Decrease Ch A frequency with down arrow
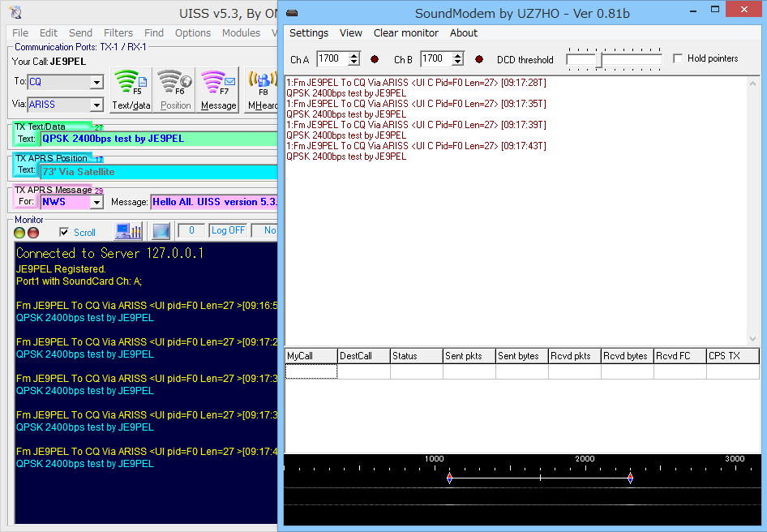Viewport: 767px width, 532px height. tap(354, 62)
